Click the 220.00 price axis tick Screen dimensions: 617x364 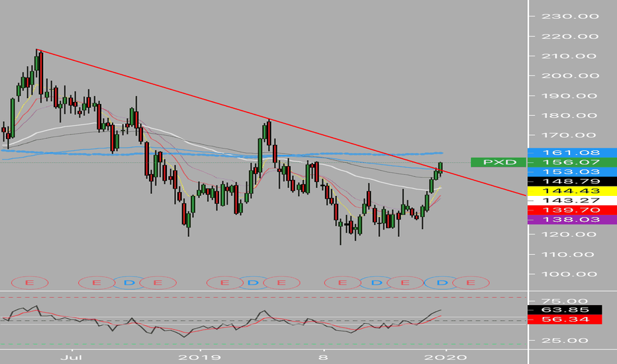[x=570, y=36]
